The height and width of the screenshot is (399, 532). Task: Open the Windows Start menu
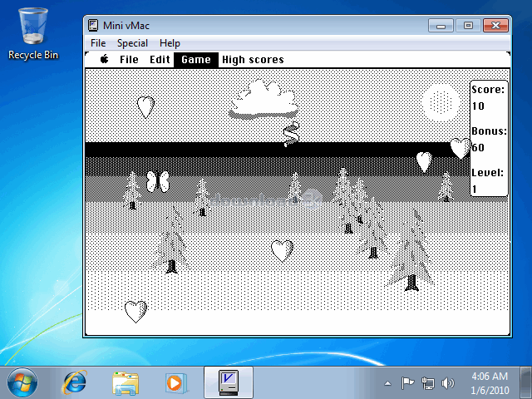[x=22, y=382]
